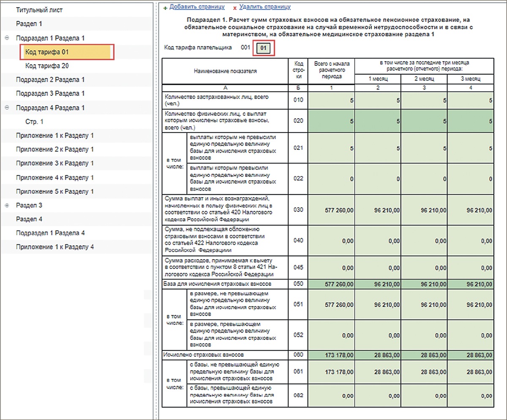Click the payer tariff code field '01'
Screen dimensions: 507x420
tap(263, 48)
